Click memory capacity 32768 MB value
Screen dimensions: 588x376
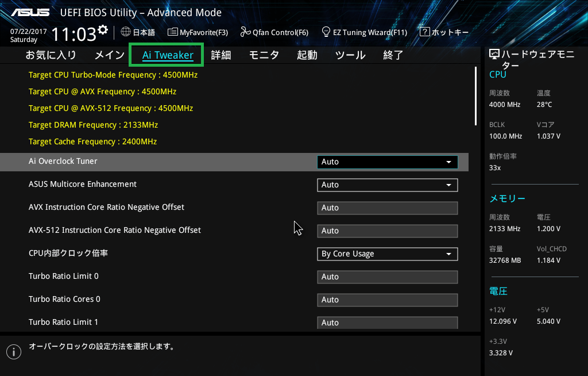click(x=505, y=260)
